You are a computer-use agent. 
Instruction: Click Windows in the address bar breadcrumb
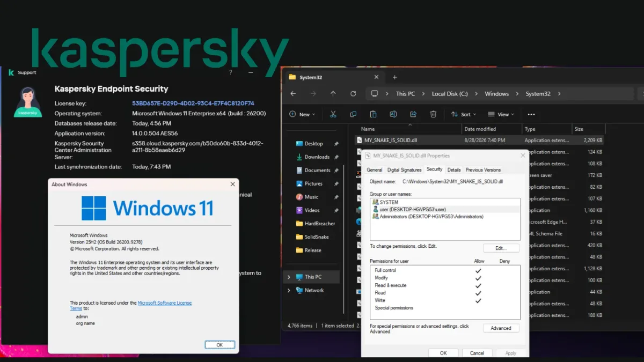[x=496, y=94]
